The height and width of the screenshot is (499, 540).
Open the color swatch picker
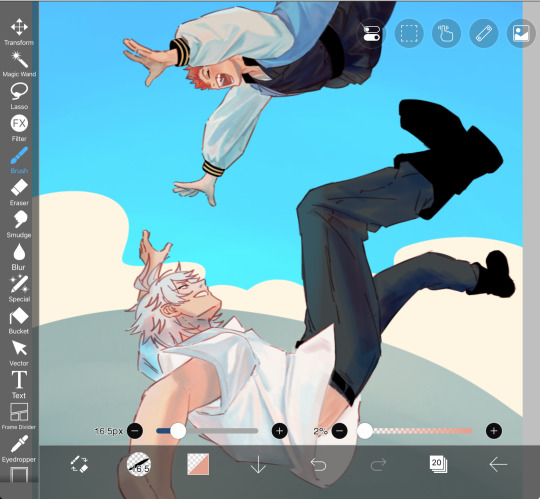tap(198, 464)
